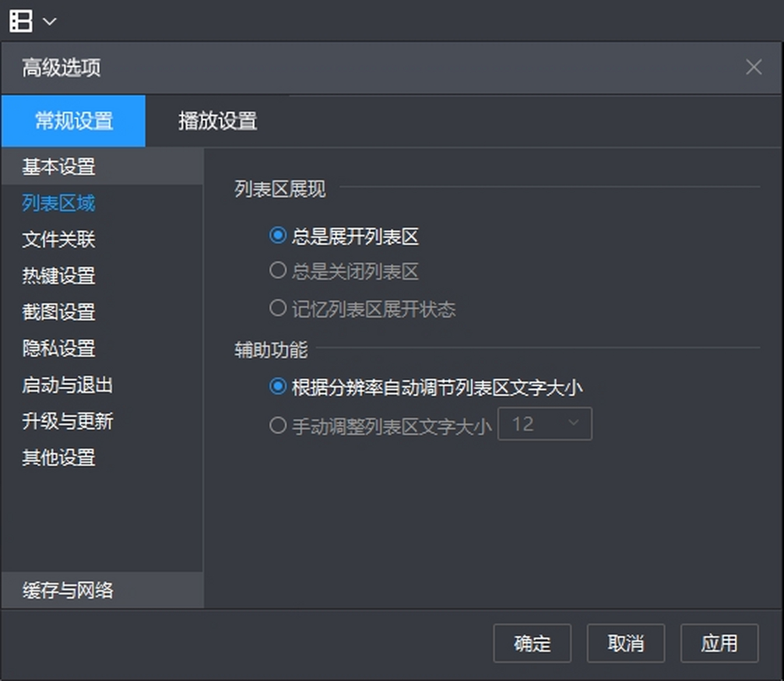Open 文件关联 settings

coord(59,239)
